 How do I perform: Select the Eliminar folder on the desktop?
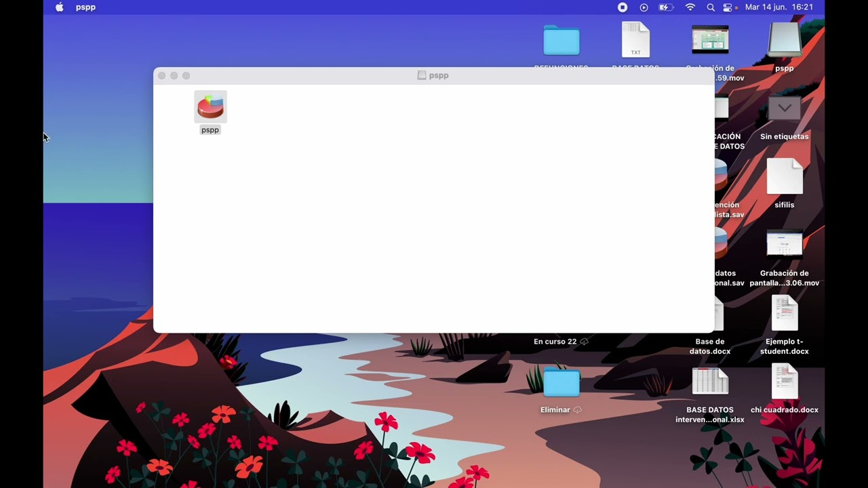561,383
